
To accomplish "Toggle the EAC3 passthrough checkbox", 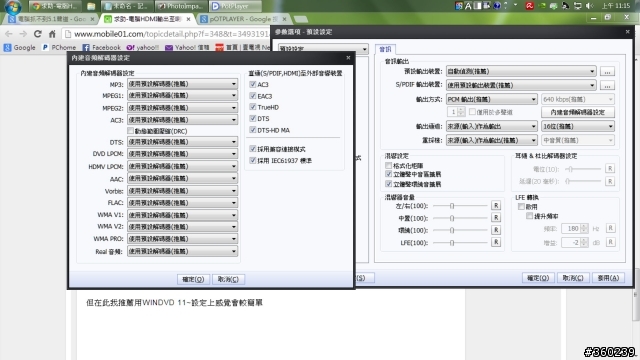I will click(x=253, y=96).
